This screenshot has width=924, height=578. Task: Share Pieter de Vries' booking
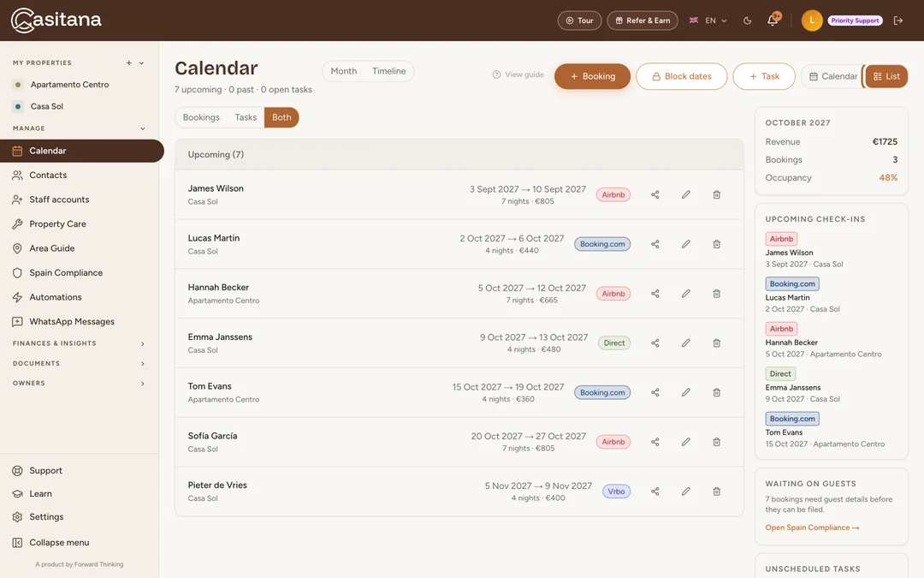pyautogui.click(x=654, y=492)
